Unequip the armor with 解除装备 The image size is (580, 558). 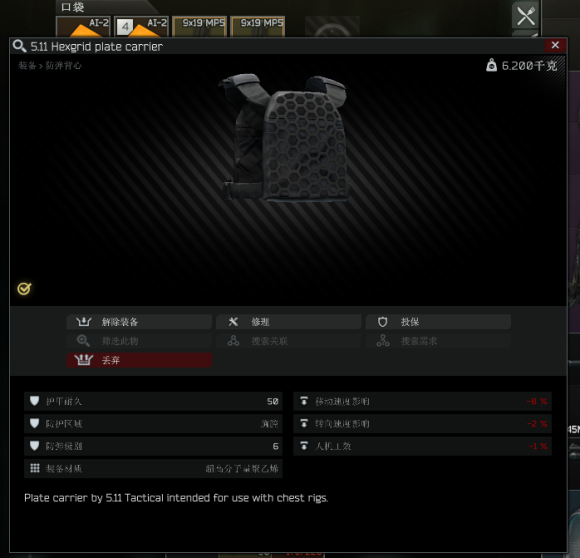139,322
